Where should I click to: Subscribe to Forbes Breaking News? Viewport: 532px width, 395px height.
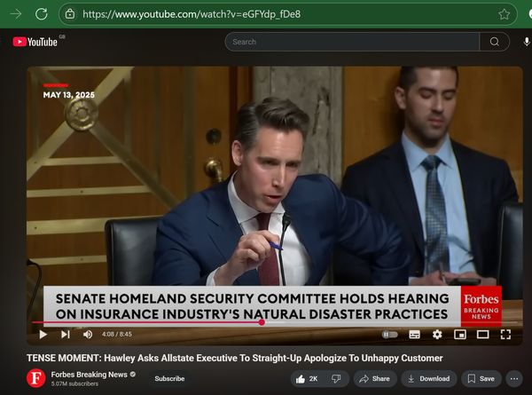169,379
